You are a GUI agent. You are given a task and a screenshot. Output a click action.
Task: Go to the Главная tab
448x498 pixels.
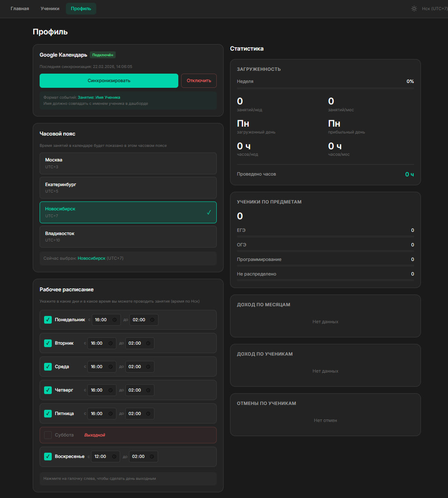click(x=20, y=8)
